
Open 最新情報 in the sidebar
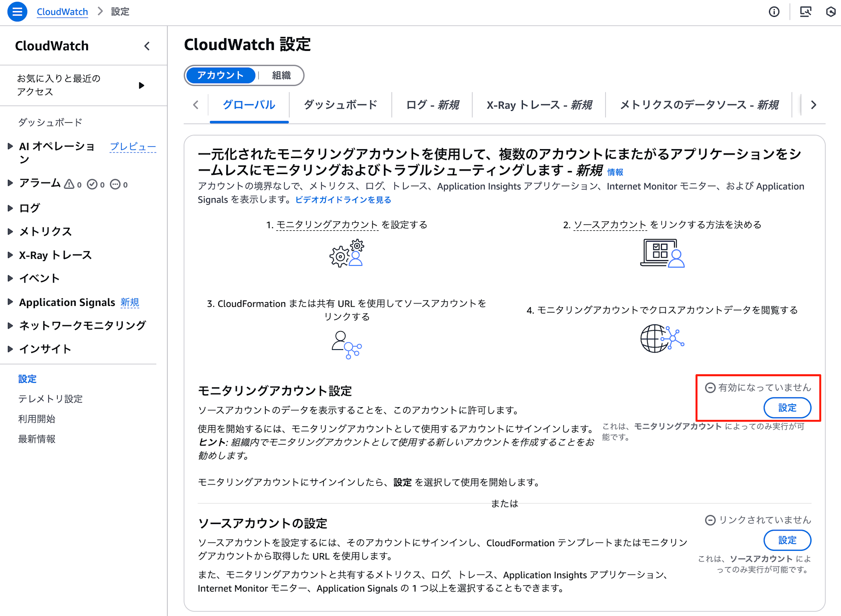pos(37,439)
